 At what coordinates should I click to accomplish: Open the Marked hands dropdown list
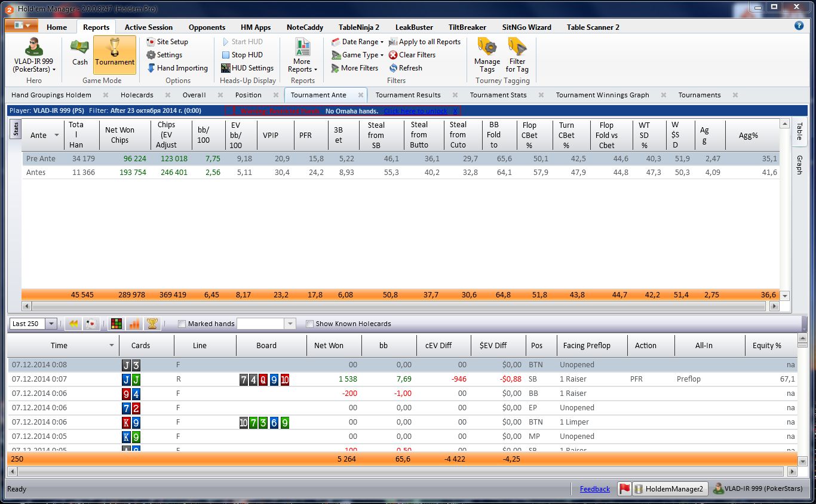290,324
